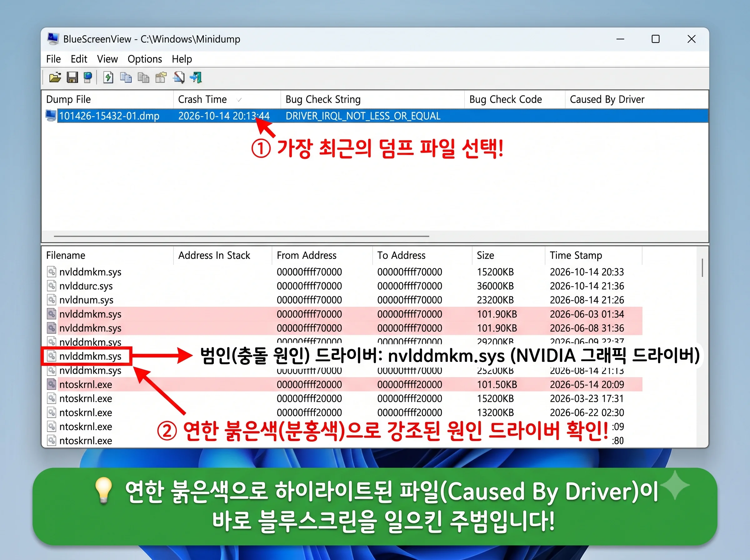Click the blue Copy Selected Items icon
Image resolution: width=750 pixels, height=560 pixels.
[x=126, y=77]
